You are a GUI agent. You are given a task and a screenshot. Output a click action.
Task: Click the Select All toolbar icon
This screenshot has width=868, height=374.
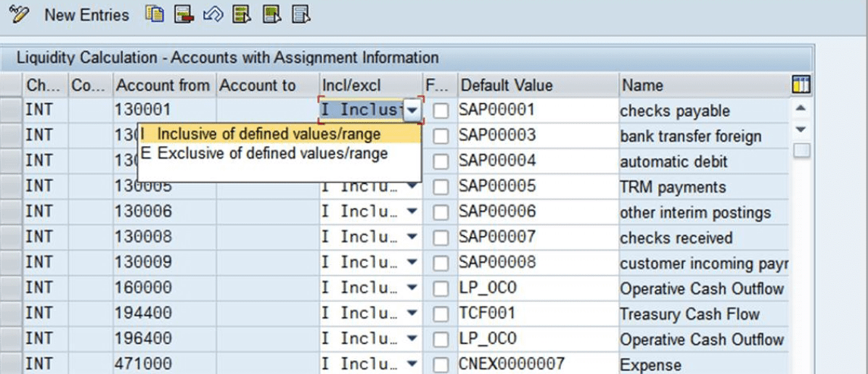242,14
